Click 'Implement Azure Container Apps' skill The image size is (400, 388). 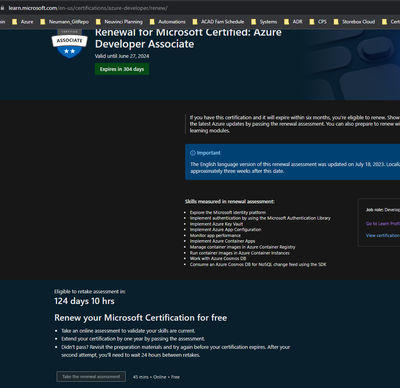coord(222,241)
